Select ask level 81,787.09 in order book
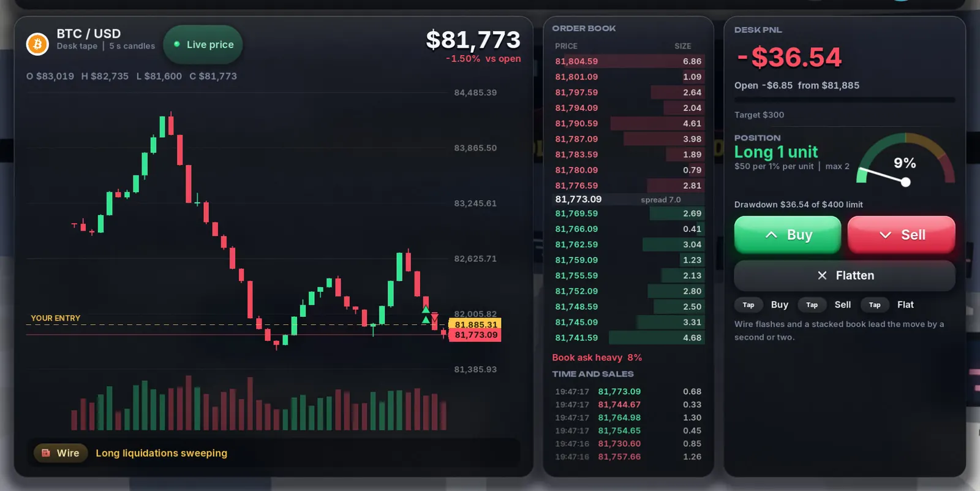 [x=628, y=139]
